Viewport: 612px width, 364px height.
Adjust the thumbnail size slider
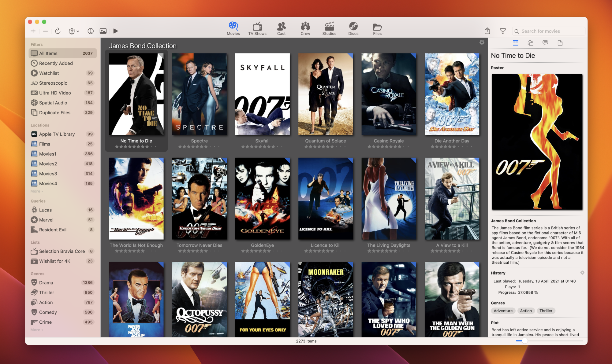[524, 341]
